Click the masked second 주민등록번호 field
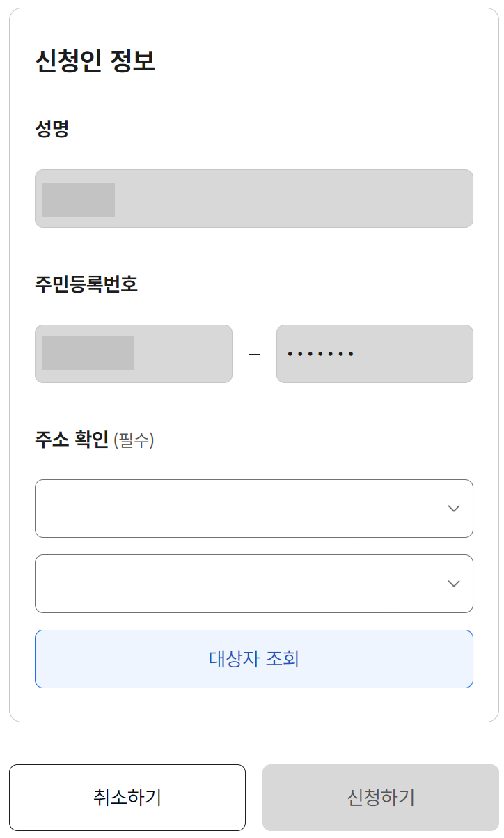This screenshot has width=504, height=838. point(375,354)
